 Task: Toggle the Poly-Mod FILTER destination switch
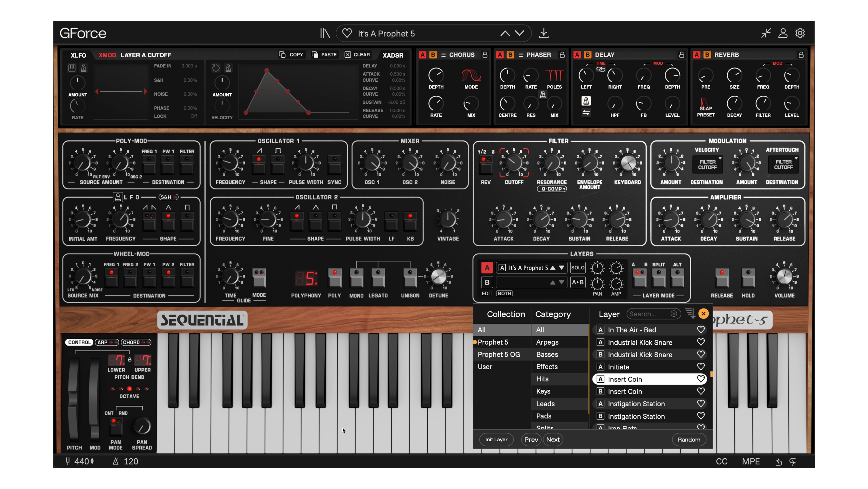coord(187,165)
